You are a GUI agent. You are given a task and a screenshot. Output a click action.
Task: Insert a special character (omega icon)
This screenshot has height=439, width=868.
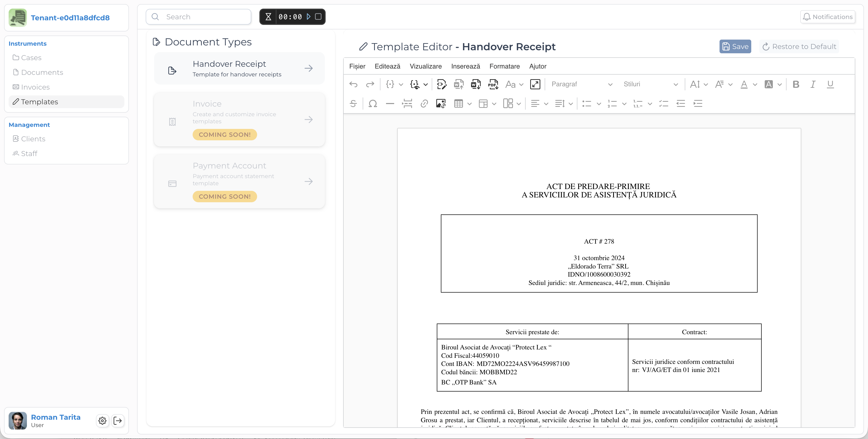[x=372, y=104]
